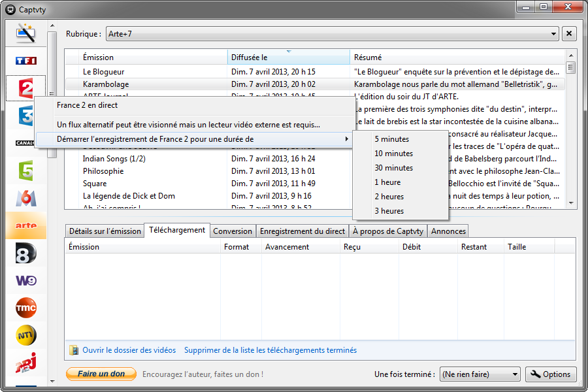This screenshot has width=588, height=392.
Task: Click the channel sidebar scroll-up arrow
Action: pos(52,25)
